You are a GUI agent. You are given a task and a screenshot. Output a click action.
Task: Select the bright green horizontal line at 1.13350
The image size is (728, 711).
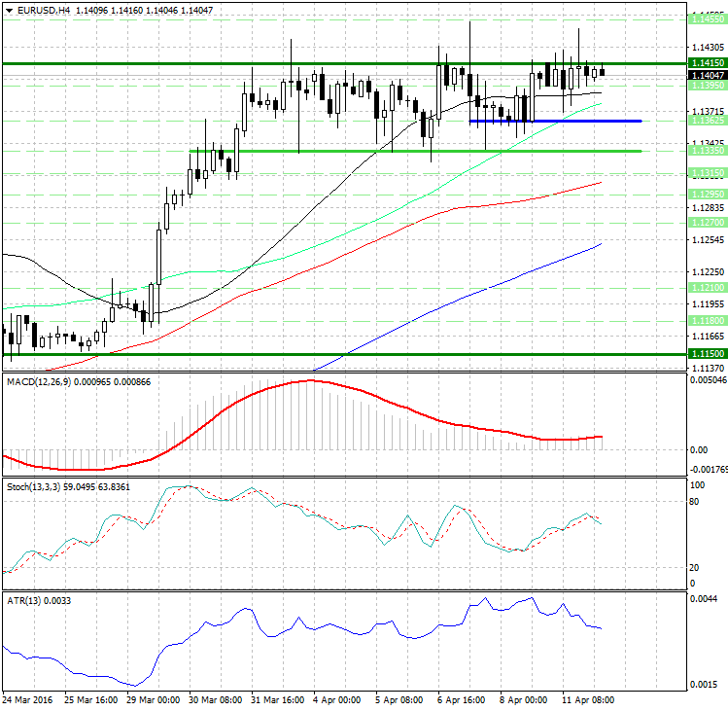[416, 151]
